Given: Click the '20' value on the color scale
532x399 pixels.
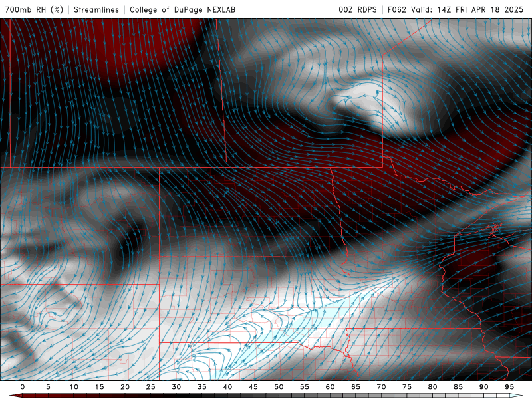Looking at the screenshot, I should (125, 387).
